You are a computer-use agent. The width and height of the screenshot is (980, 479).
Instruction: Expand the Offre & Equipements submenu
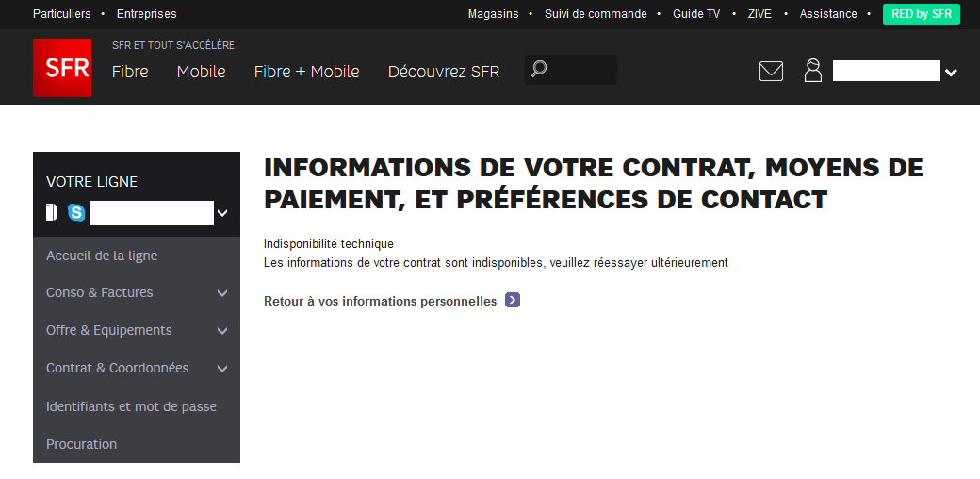pyautogui.click(x=222, y=331)
